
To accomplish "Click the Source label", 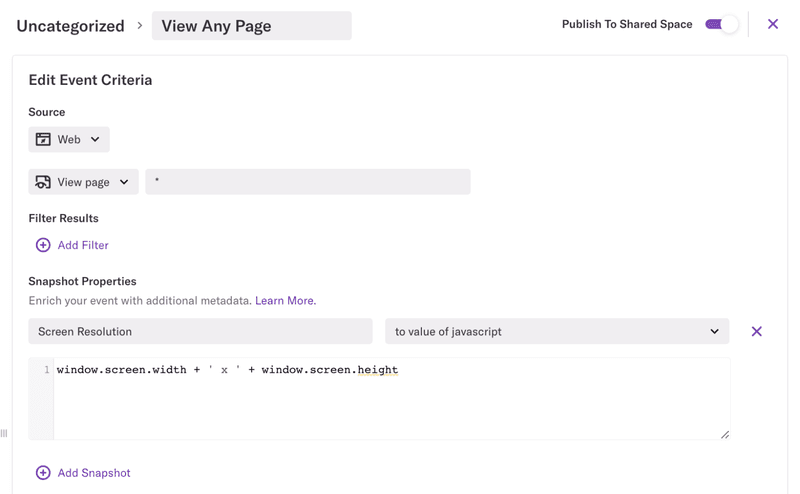I will point(46,112).
